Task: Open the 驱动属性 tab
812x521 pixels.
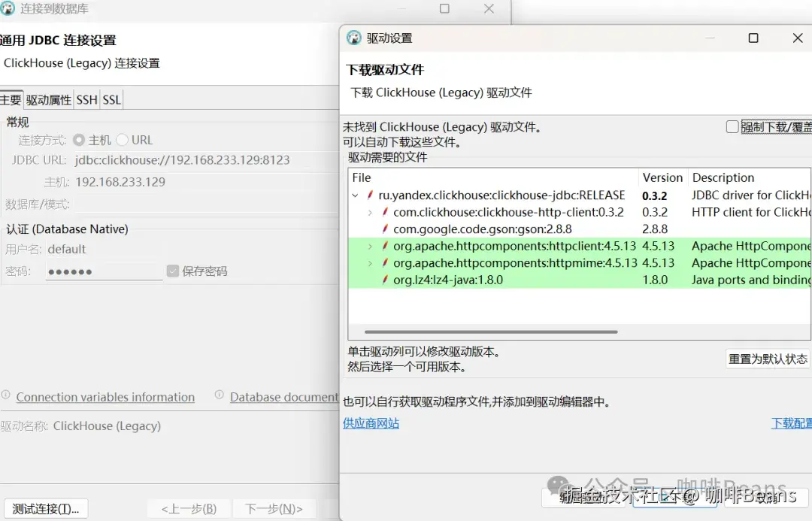Action: pos(49,99)
